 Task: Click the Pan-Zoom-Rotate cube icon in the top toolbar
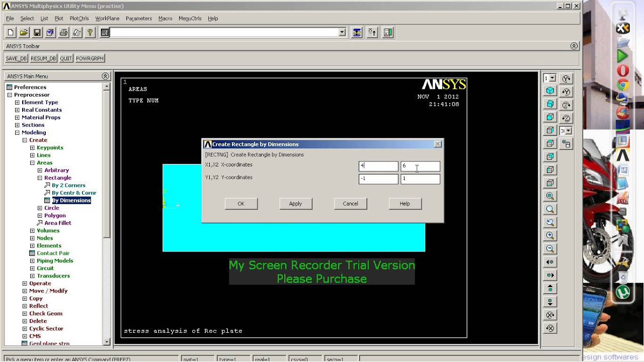pyautogui.click(x=50, y=33)
